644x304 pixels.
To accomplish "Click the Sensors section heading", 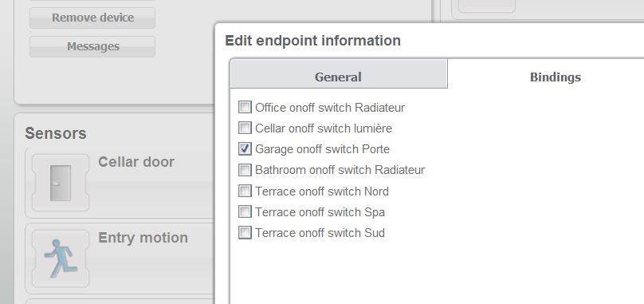I will tap(56, 133).
